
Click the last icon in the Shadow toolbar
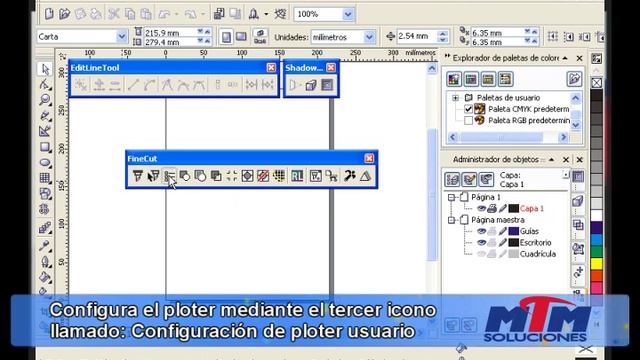click(327, 85)
